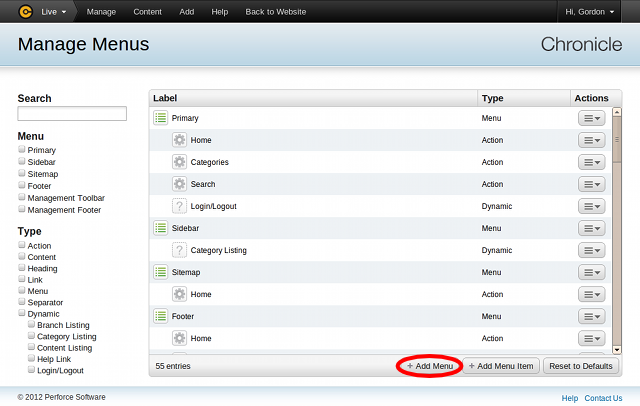Enable the Primary menu filter checkbox
Image resolution: width=640 pixels, height=406 pixels.
(x=22, y=150)
